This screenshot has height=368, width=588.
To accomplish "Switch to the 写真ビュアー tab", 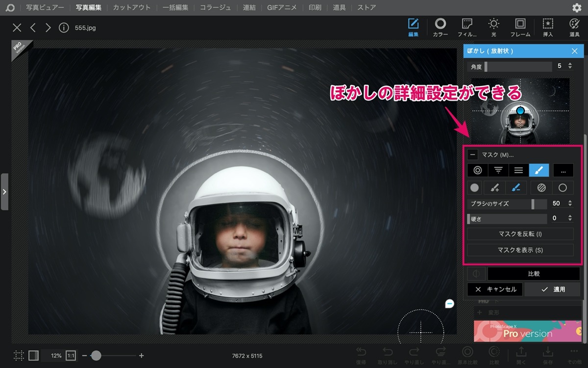I will coord(45,8).
